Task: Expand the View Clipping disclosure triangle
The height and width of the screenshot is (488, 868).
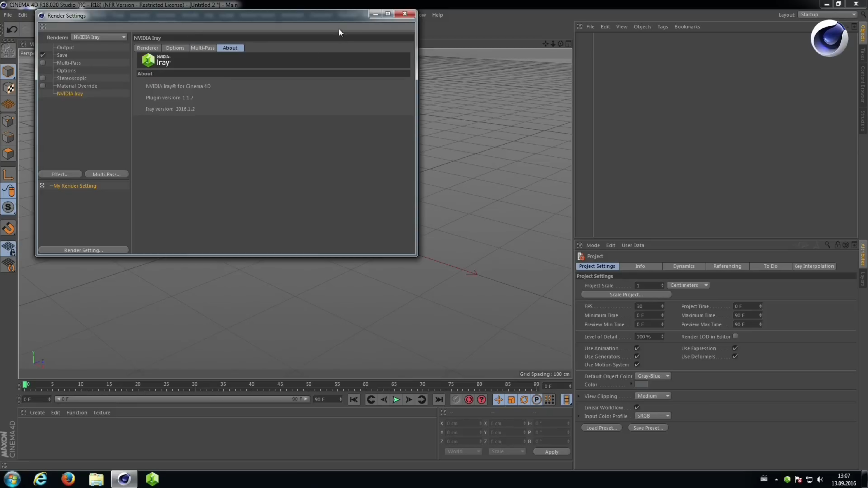Action: [x=579, y=396]
